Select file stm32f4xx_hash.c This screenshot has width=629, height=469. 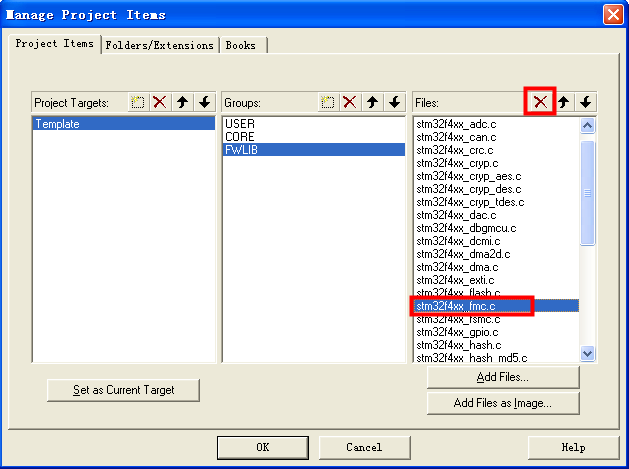click(x=497, y=345)
